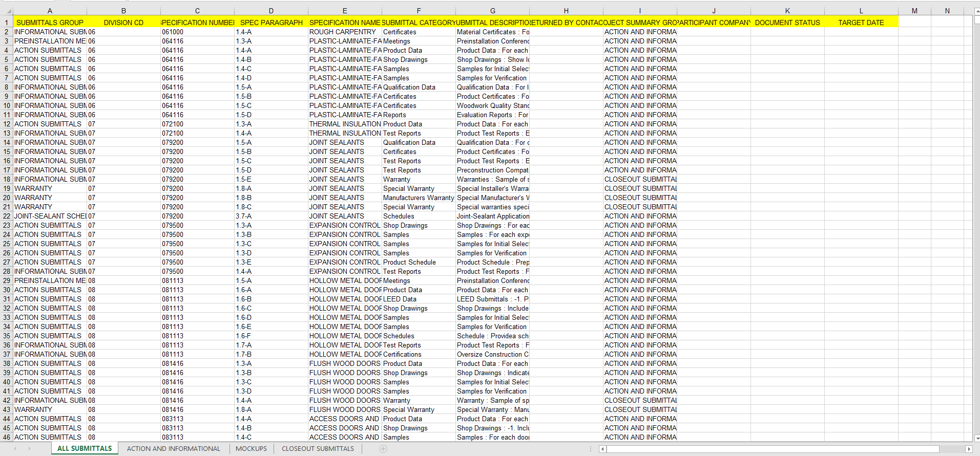Click the spec paragraph cell 1.6-F
980x456 pixels.
271,336
